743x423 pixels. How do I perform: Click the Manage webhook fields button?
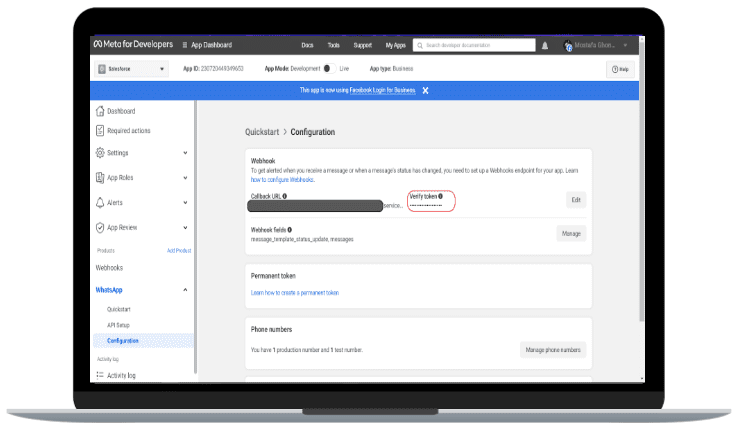click(x=571, y=234)
